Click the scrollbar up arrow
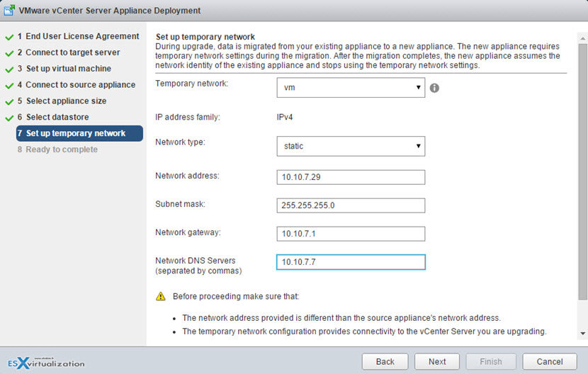588x374 pixels. point(582,38)
